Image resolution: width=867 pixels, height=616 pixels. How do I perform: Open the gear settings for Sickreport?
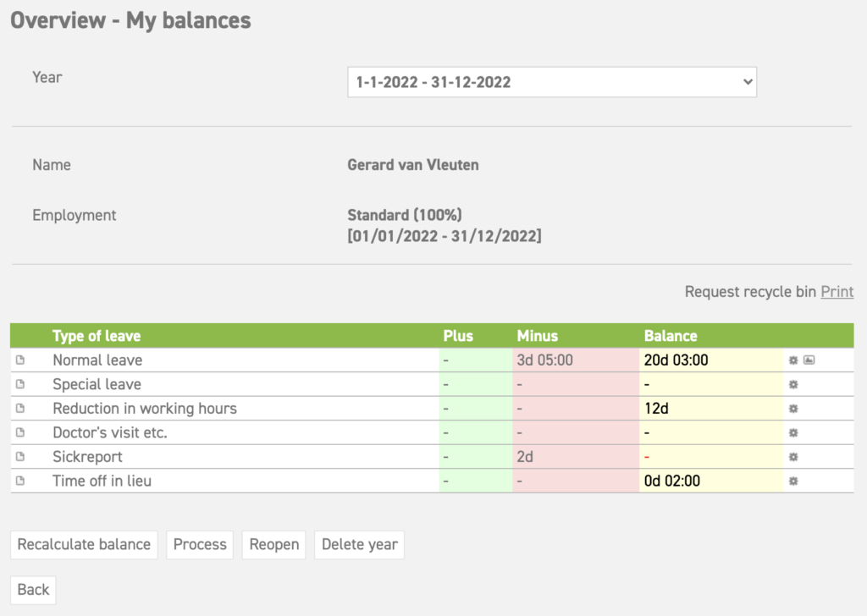tap(792, 456)
